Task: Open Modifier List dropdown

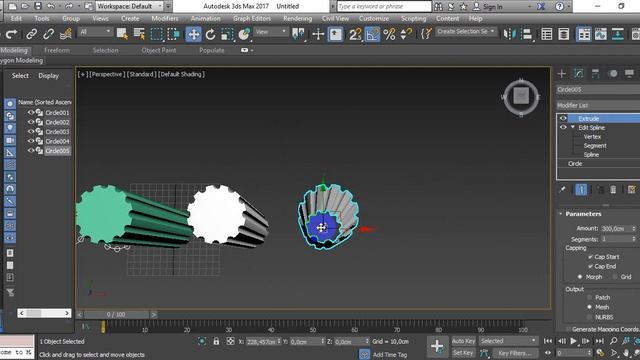Action: pyautogui.click(x=598, y=105)
